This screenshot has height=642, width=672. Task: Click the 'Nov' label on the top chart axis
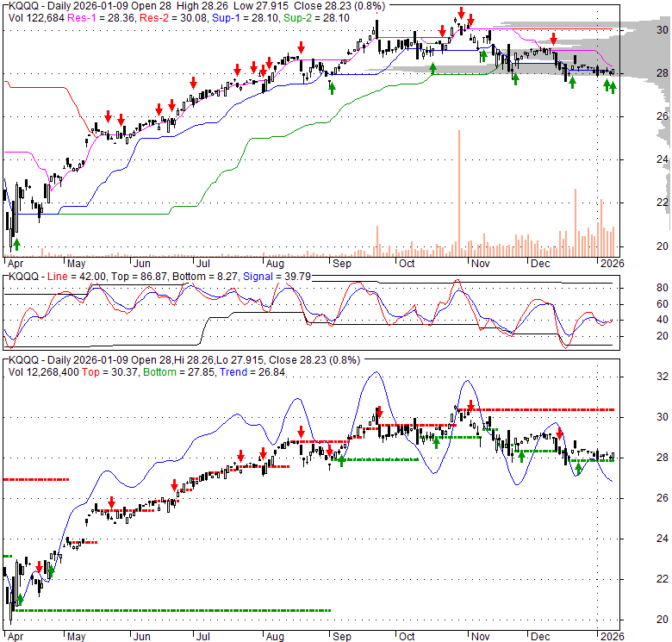481,263
